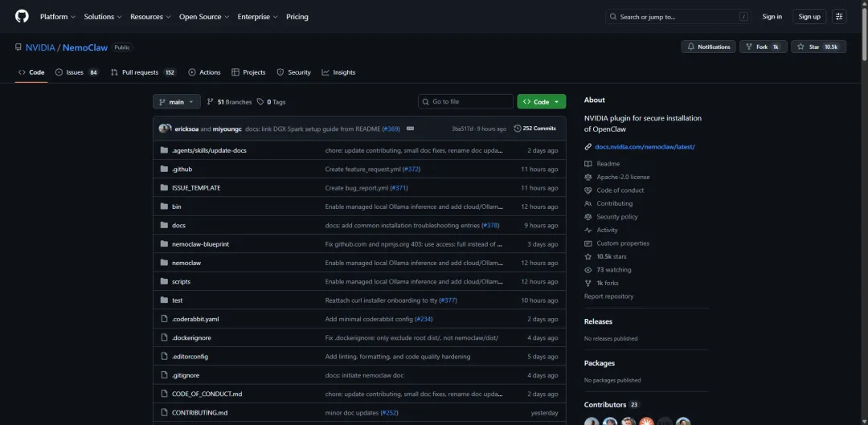Fork the NemoClaw repository
The height and width of the screenshot is (425, 868).
763,47
